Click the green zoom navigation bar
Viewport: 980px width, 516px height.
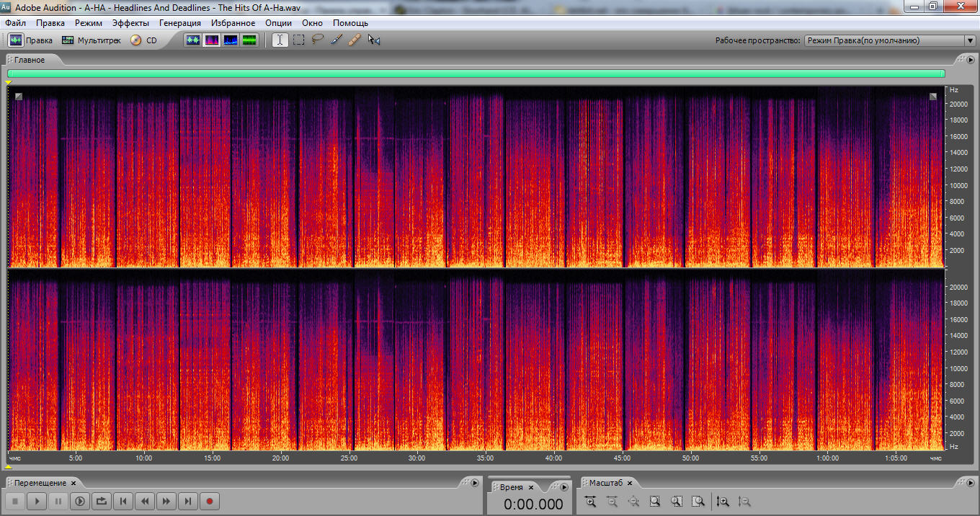[476, 74]
